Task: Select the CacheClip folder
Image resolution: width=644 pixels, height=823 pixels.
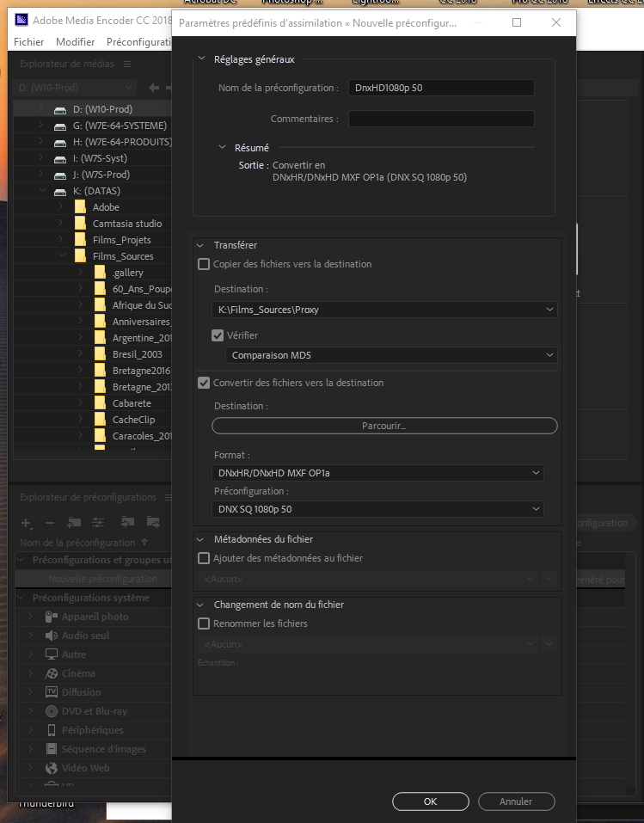Action: click(x=133, y=420)
